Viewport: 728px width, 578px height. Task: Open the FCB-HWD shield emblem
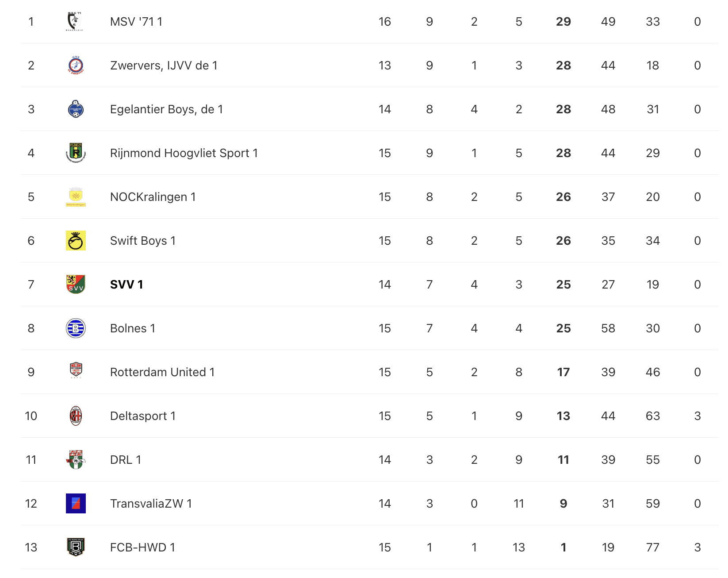click(76, 547)
